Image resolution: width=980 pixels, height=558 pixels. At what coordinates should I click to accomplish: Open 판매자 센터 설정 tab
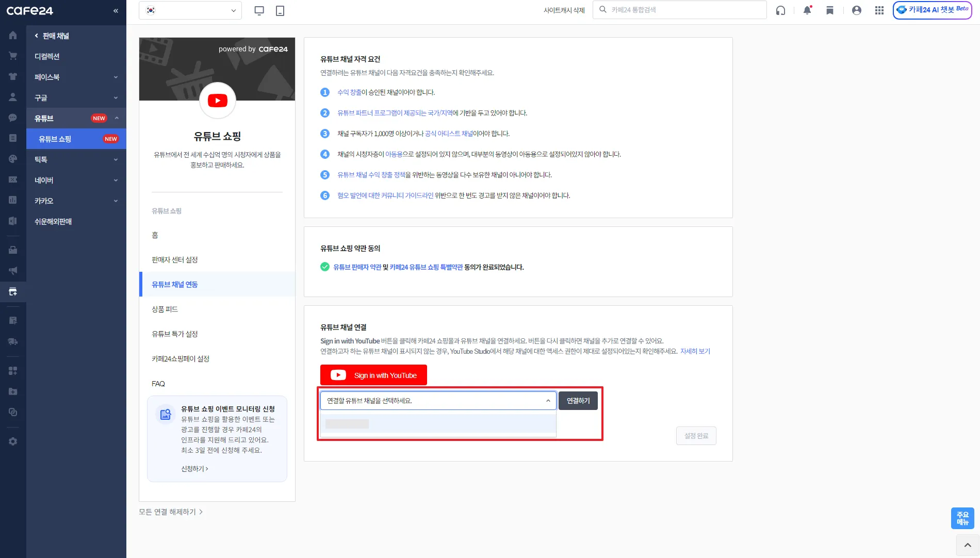217,260
